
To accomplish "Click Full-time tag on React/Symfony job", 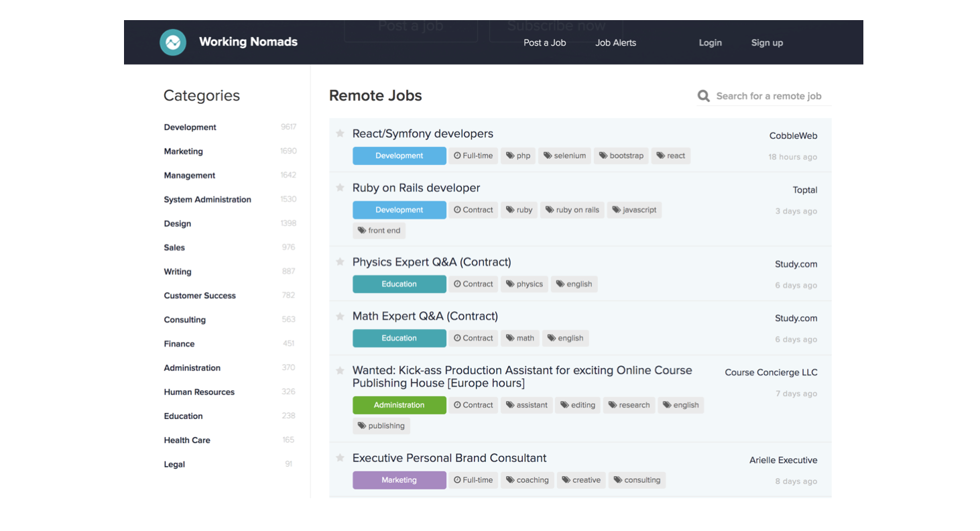I will [473, 156].
